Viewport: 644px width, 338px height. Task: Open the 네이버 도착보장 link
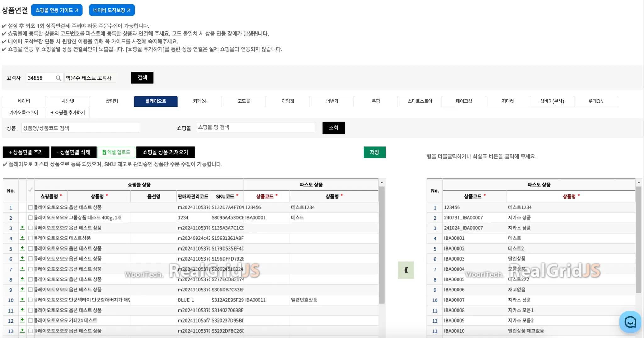(x=112, y=10)
